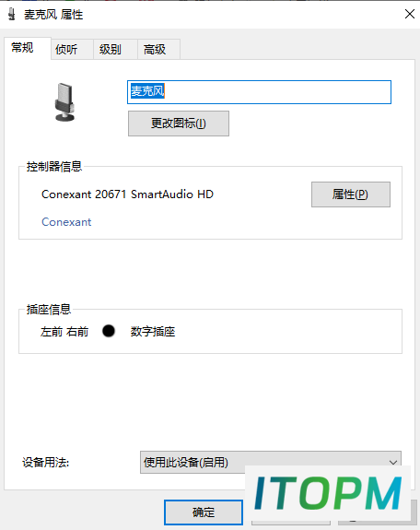Click the 设备用法 label

click(x=46, y=463)
